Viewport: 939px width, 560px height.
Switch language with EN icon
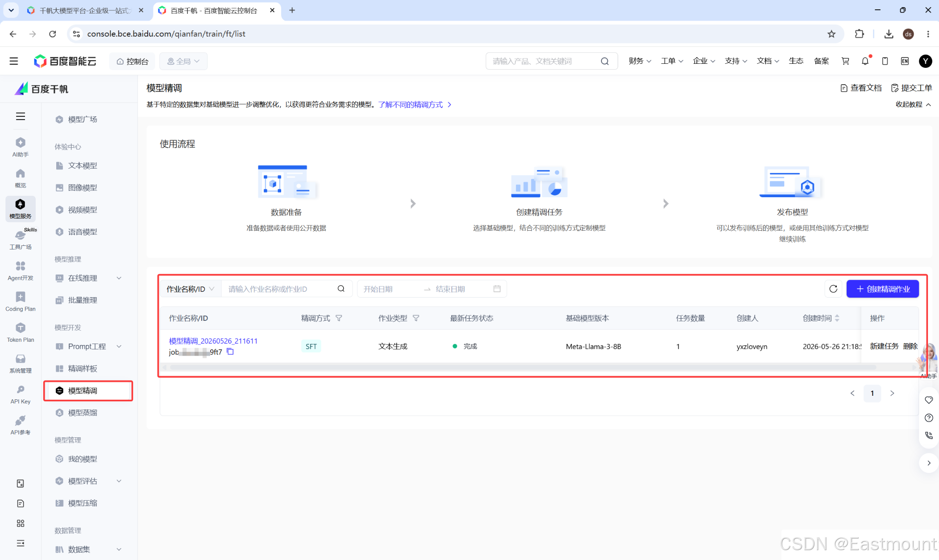[x=905, y=61]
